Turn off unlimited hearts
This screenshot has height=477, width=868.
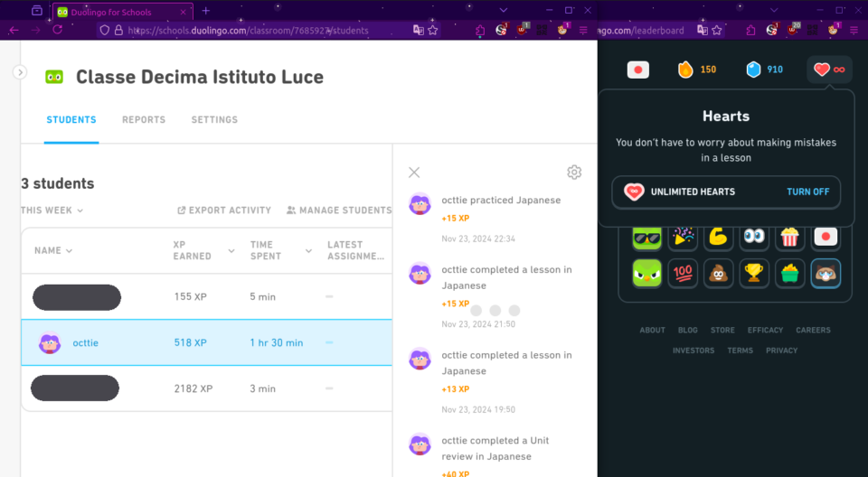click(807, 192)
